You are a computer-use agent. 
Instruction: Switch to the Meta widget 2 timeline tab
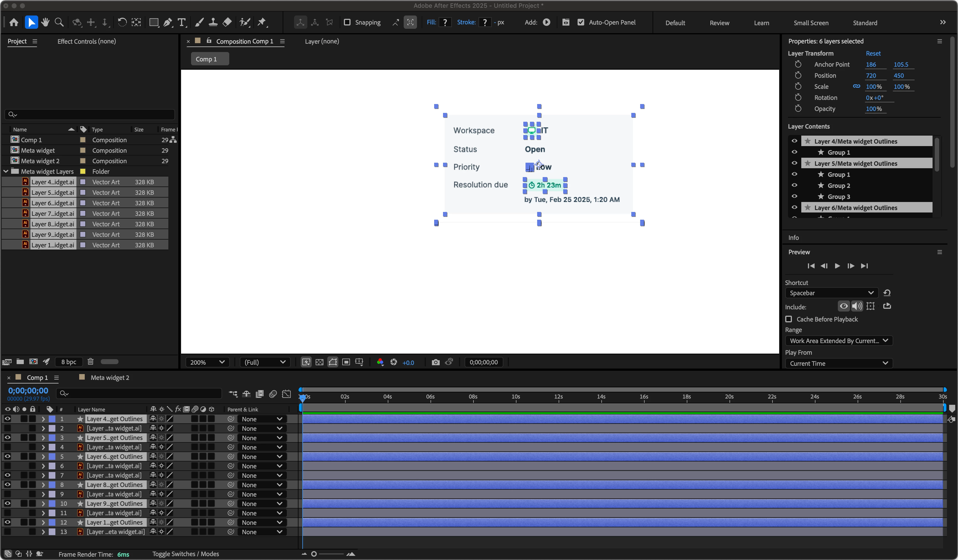(109, 378)
